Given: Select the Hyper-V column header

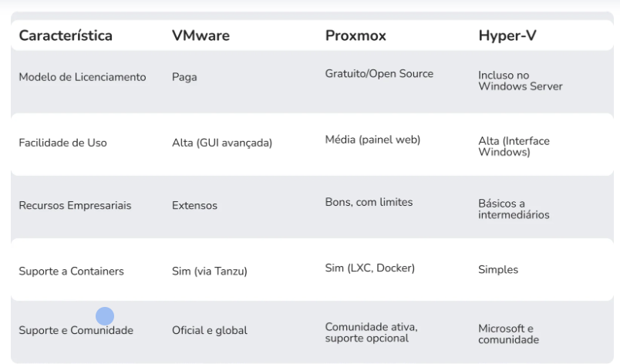Looking at the screenshot, I should point(505,35).
